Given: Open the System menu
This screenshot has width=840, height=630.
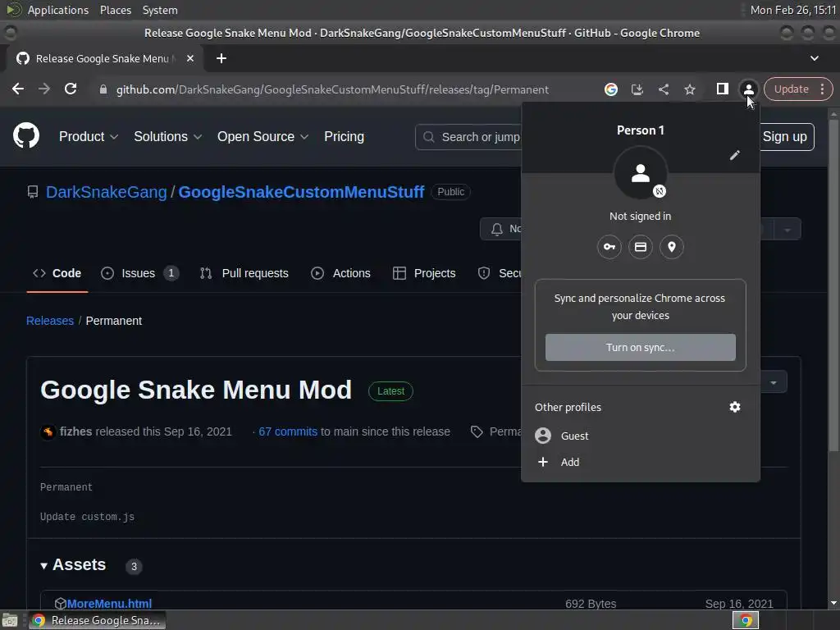Looking at the screenshot, I should click(160, 10).
